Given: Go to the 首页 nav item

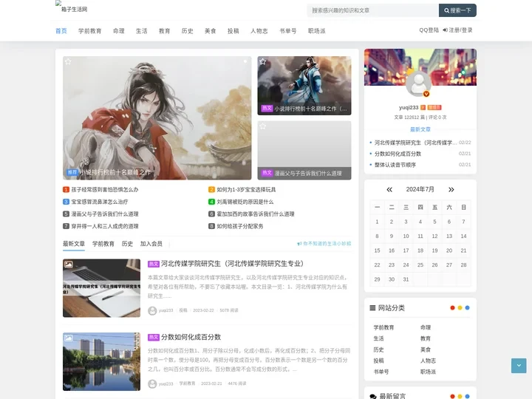Looking at the screenshot, I should [61, 31].
